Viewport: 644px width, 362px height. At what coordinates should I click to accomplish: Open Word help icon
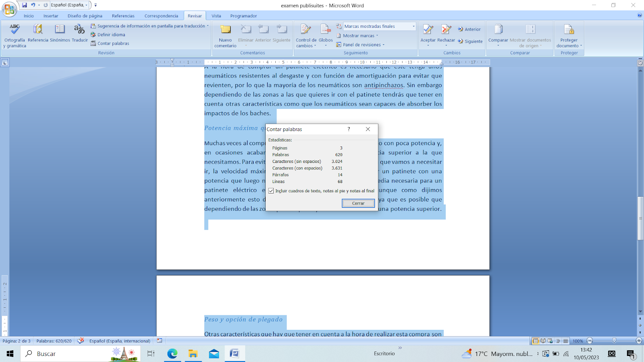(640, 16)
